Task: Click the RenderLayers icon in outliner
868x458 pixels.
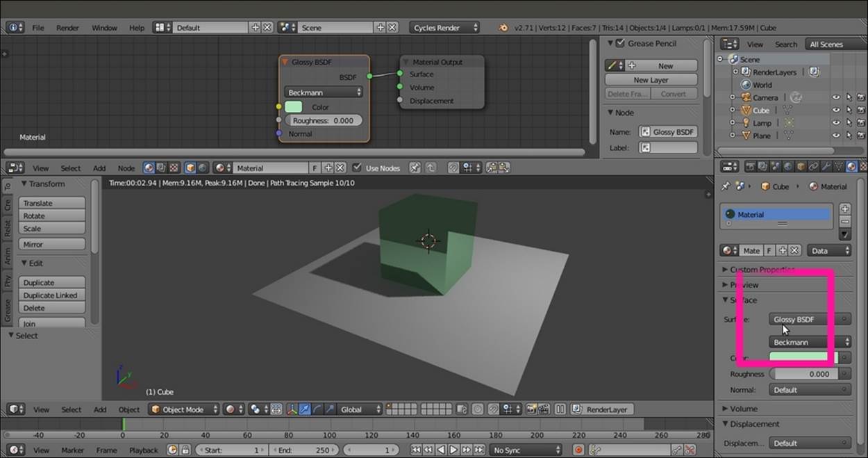Action: click(x=746, y=72)
